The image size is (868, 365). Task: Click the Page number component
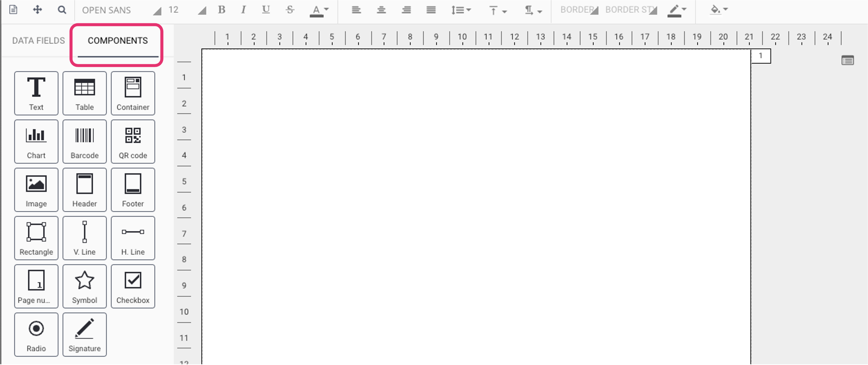point(36,285)
